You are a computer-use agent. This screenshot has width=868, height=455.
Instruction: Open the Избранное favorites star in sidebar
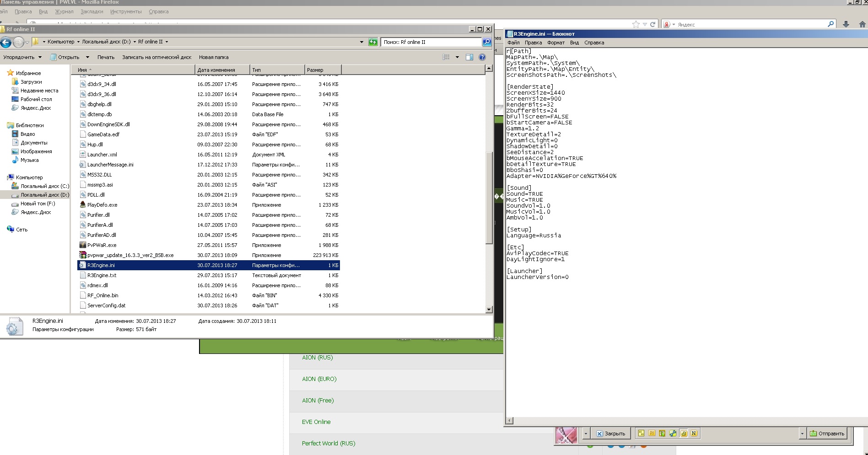pos(10,73)
